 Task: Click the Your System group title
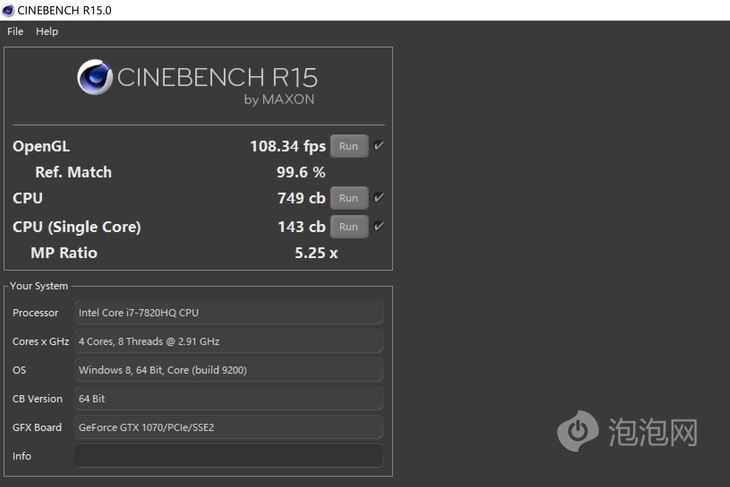coord(39,286)
